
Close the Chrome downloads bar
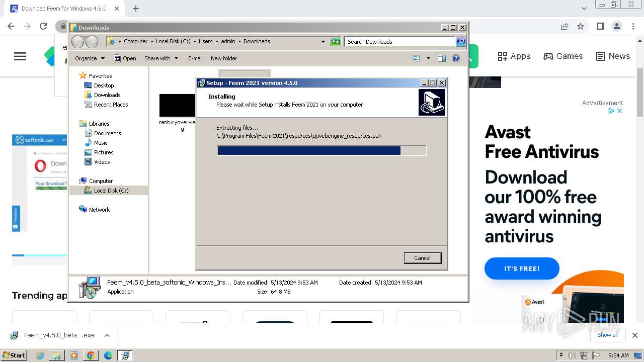point(635,335)
